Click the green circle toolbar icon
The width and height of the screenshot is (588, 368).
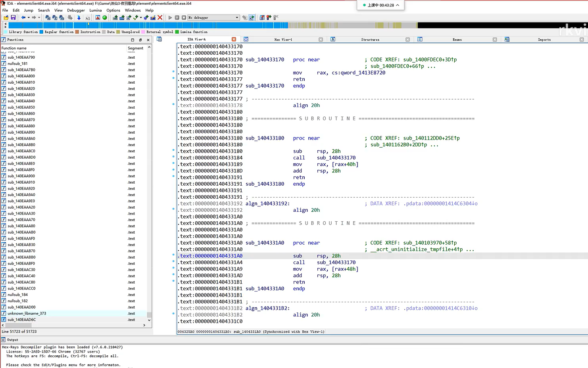(x=105, y=17)
